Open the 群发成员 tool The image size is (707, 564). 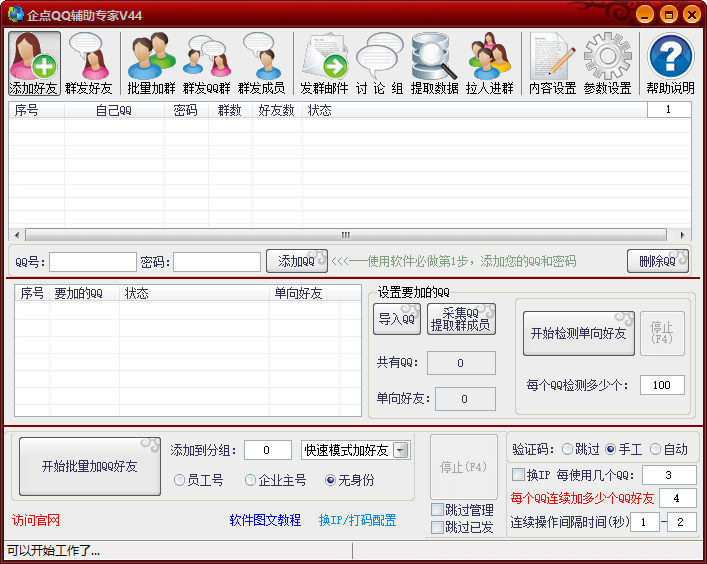[262, 64]
